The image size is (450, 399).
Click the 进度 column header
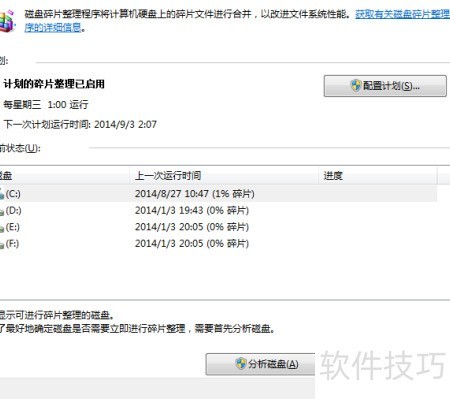(378, 176)
